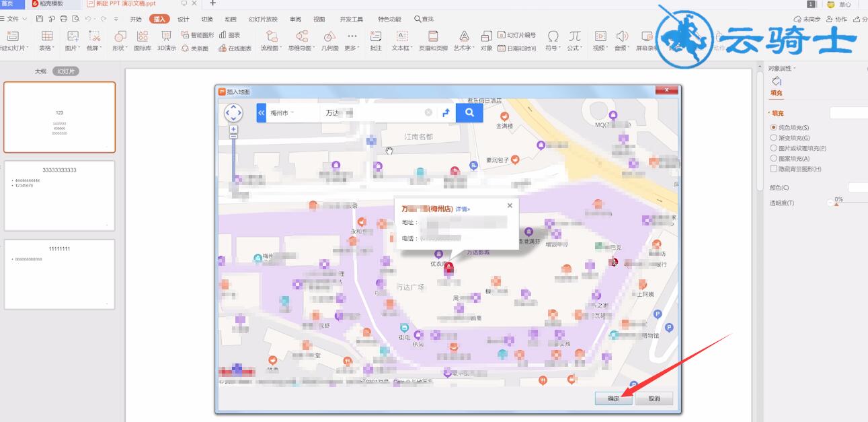Insert a text box
868x422 pixels.
tap(402, 40)
